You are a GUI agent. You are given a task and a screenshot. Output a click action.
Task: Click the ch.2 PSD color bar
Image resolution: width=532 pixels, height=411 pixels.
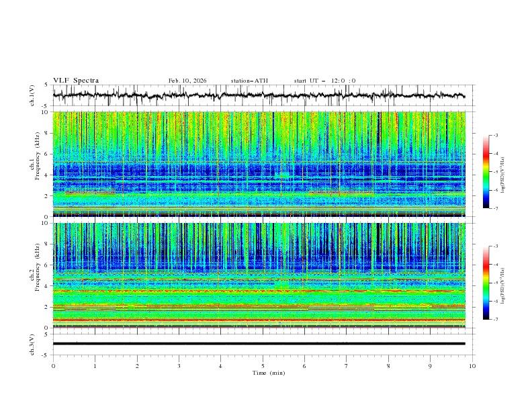pyautogui.click(x=486, y=283)
